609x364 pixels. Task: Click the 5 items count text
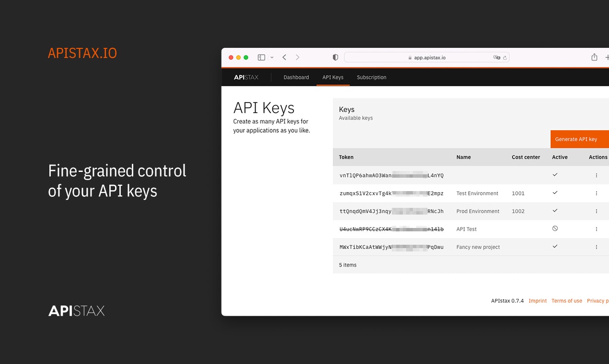pos(348,265)
